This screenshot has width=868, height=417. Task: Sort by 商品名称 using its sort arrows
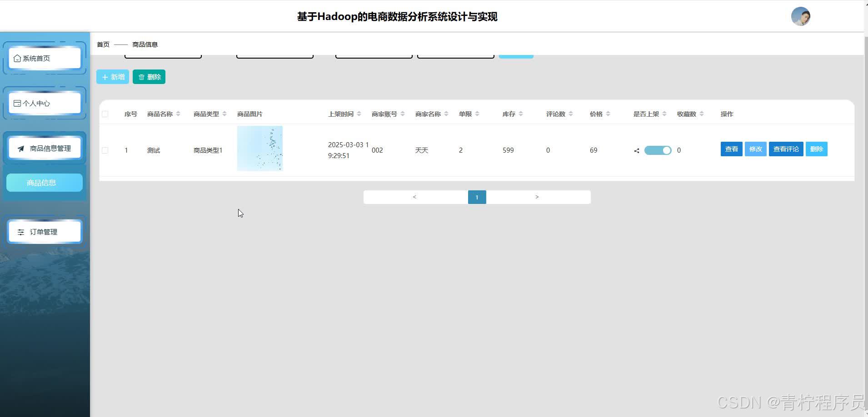(x=178, y=114)
